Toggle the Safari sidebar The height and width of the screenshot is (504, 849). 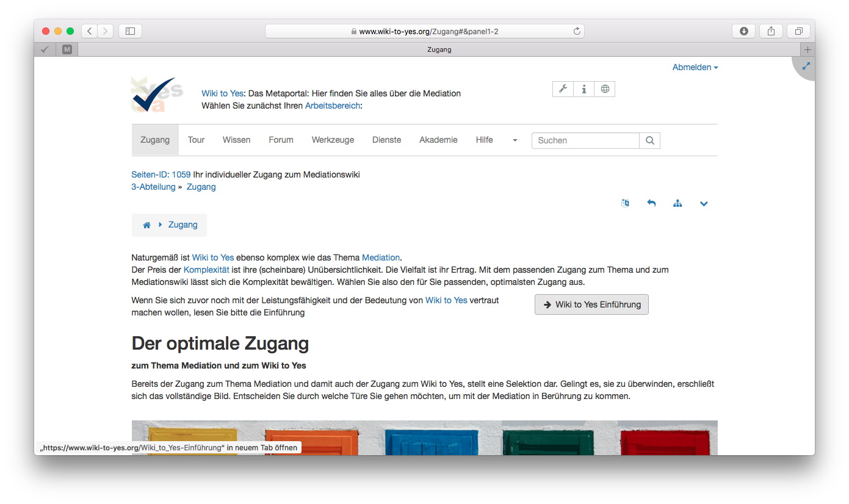coord(130,31)
